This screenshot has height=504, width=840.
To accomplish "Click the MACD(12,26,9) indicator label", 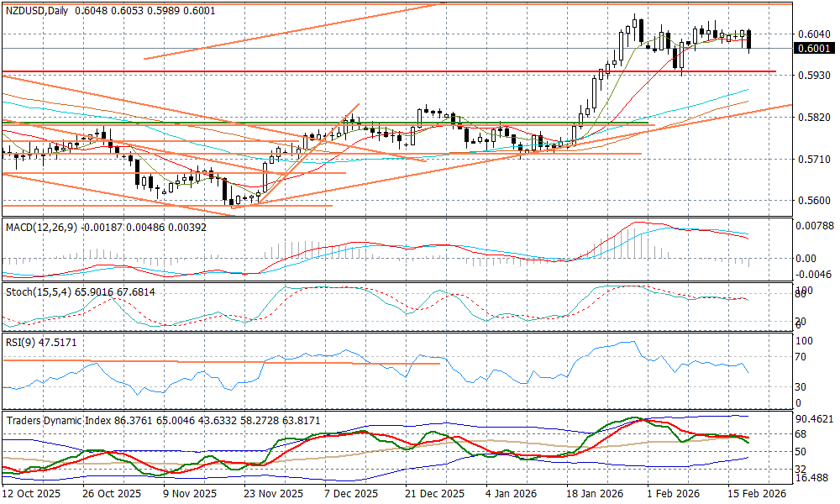I will point(38,228).
